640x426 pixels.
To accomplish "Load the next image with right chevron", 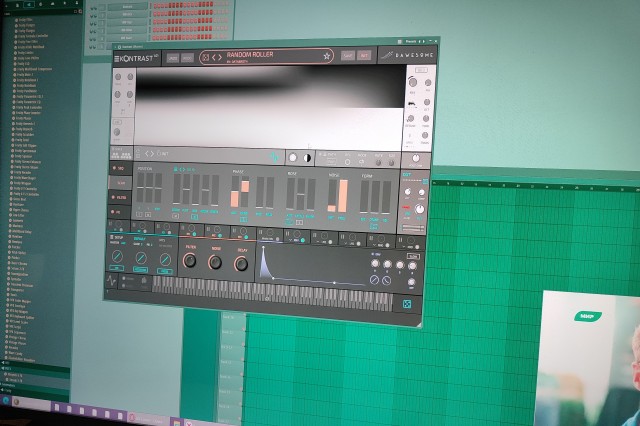I will pyautogui.click(x=152, y=154).
